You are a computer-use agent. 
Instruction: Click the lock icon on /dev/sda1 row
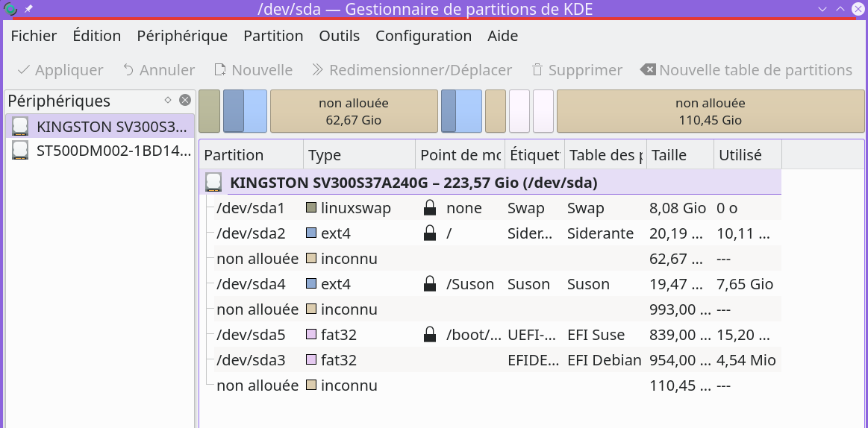click(430, 208)
